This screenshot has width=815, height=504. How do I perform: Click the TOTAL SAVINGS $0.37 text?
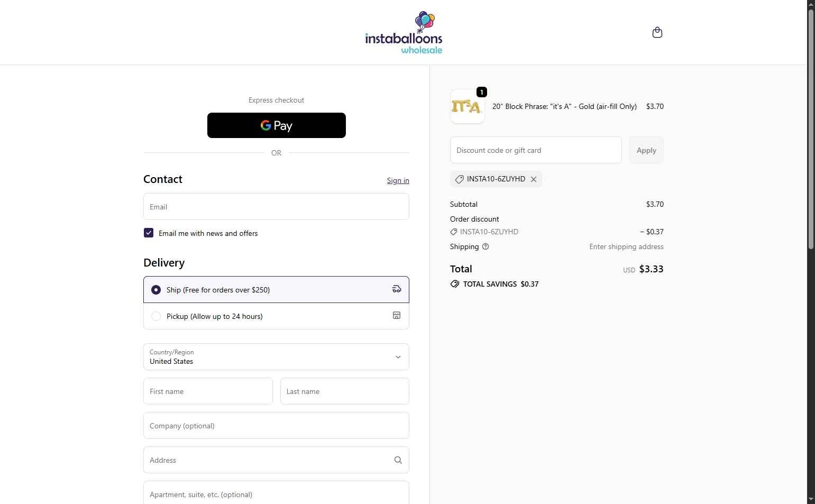point(501,284)
